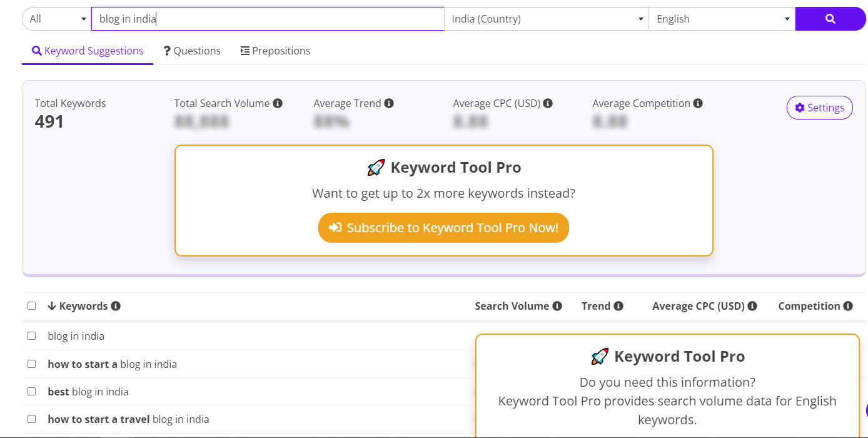Click info icon next to Average Trend
The image size is (868, 438).
tap(389, 103)
